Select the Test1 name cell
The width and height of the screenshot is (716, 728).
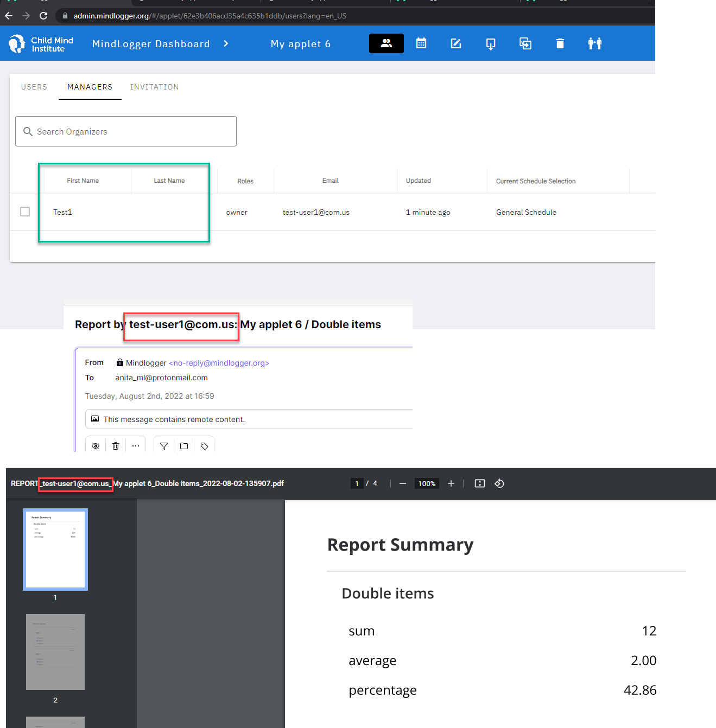[x=63, y=212]
